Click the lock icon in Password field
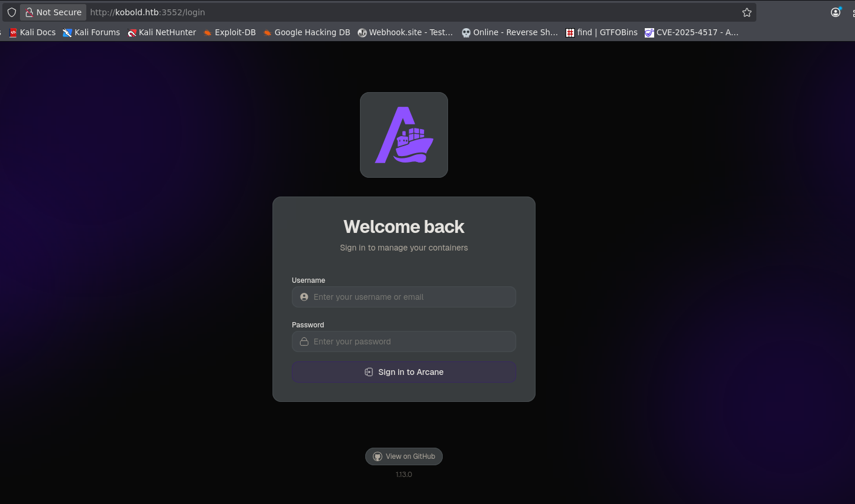This screenshot has height=504, width=855. coord(304,341)
